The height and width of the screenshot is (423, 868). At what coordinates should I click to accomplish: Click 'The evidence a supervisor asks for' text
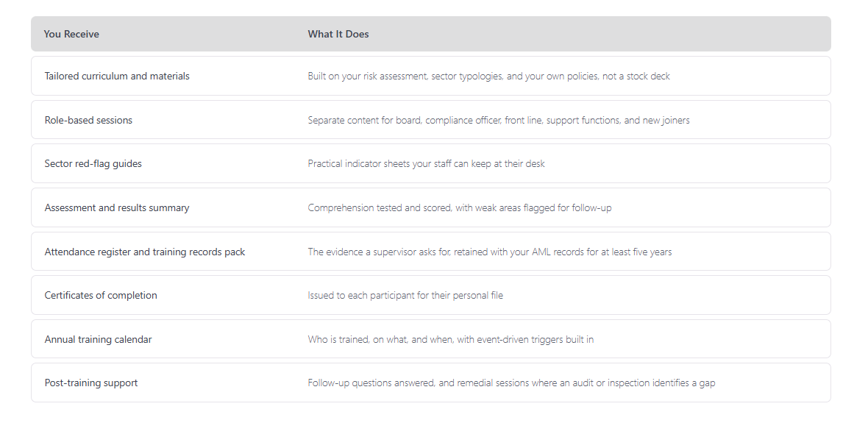pos(490,252)
